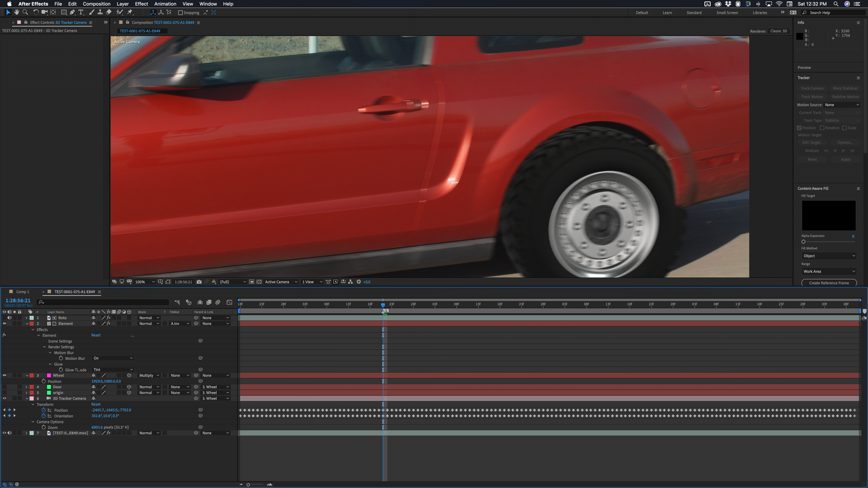Select the Puppet Pin tool

coord(130,12)
